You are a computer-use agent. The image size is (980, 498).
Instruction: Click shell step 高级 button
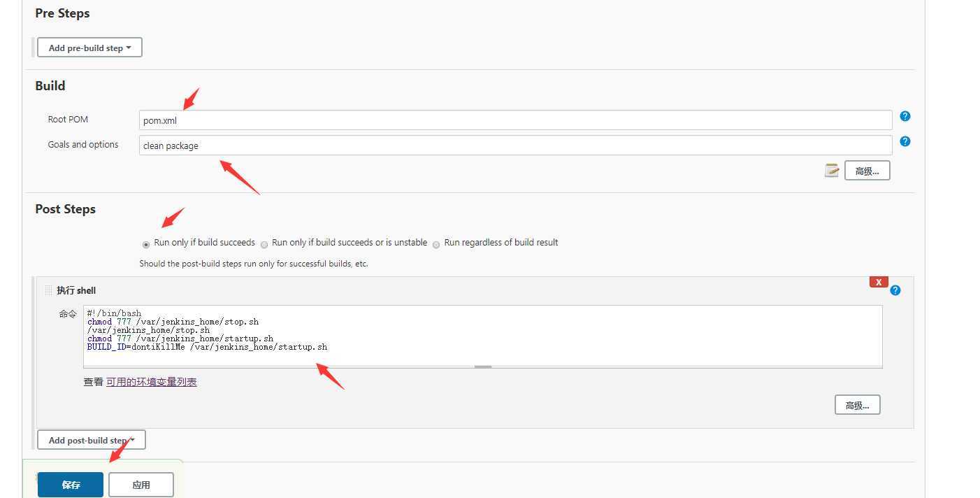click(x=857, y=405)
